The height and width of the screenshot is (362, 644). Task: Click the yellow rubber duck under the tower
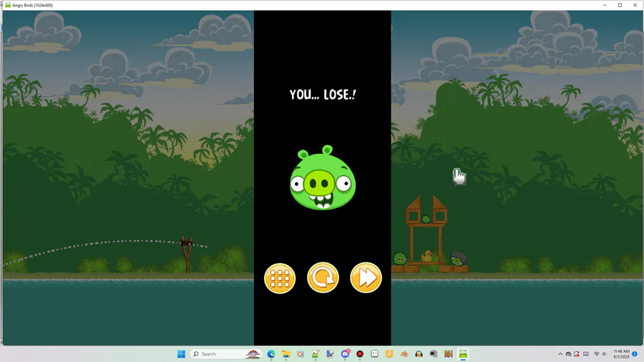click(x=426, y=256)
